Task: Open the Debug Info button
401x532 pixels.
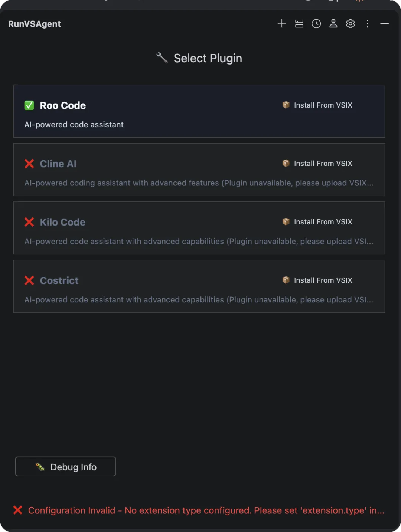Action: click(x=66, y=467)
